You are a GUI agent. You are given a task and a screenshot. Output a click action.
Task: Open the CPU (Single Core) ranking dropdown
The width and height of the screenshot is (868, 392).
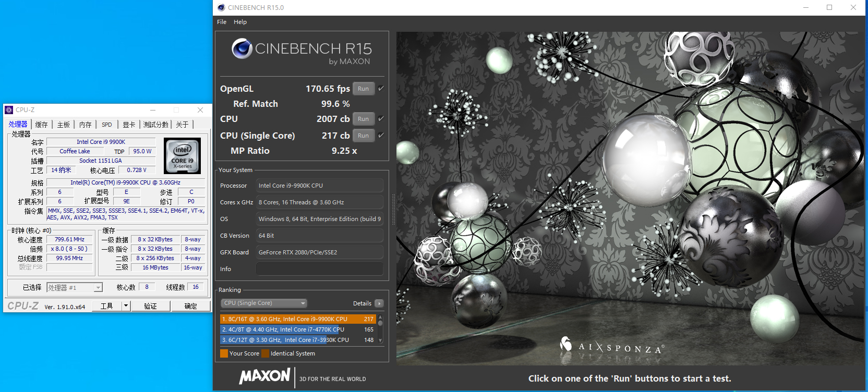[x=264, y=303]
